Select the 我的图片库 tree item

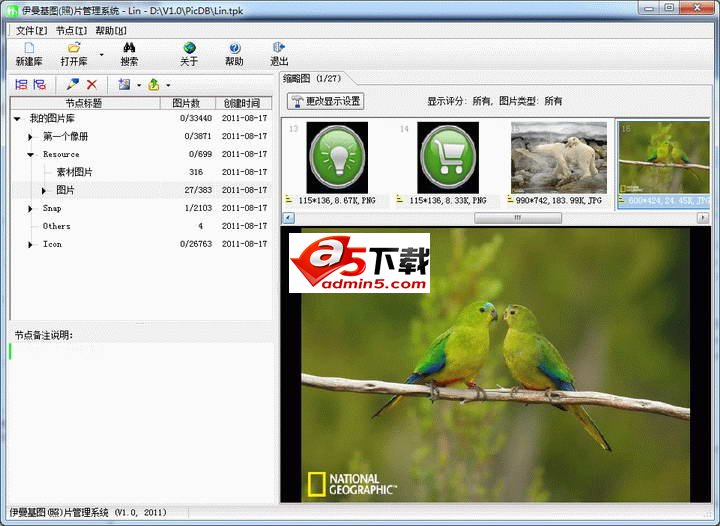point(52,118)
